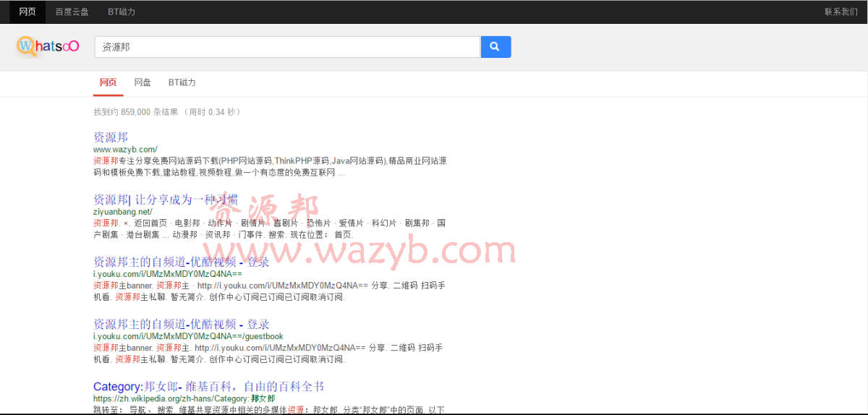Open the first result titled 资源邦

pos(111,137)
